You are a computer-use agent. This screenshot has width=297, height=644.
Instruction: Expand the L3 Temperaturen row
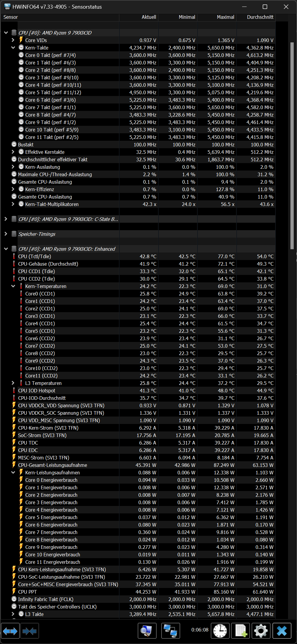[x=13, y=383]
